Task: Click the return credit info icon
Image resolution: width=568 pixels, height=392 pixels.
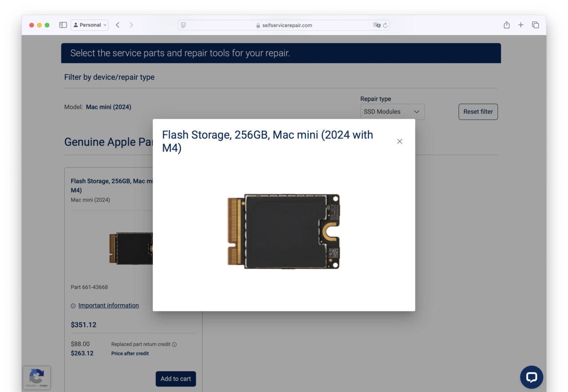Action: point(174,344)
